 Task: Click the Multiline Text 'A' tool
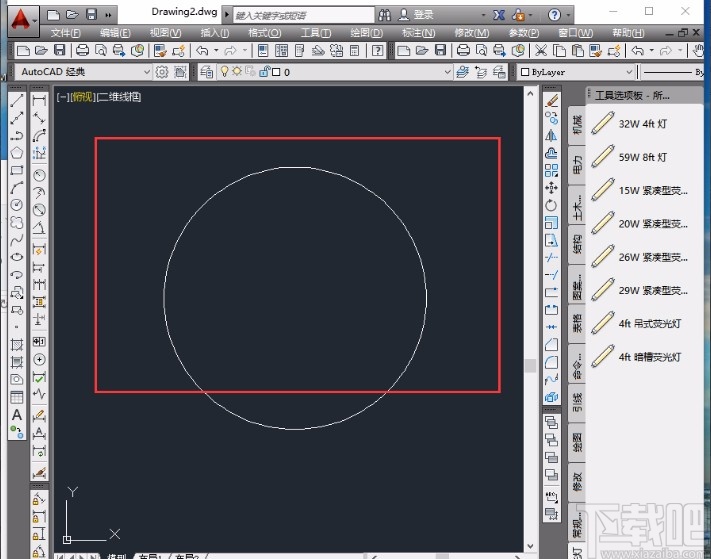pyautogui.click(x=17, y=415)
